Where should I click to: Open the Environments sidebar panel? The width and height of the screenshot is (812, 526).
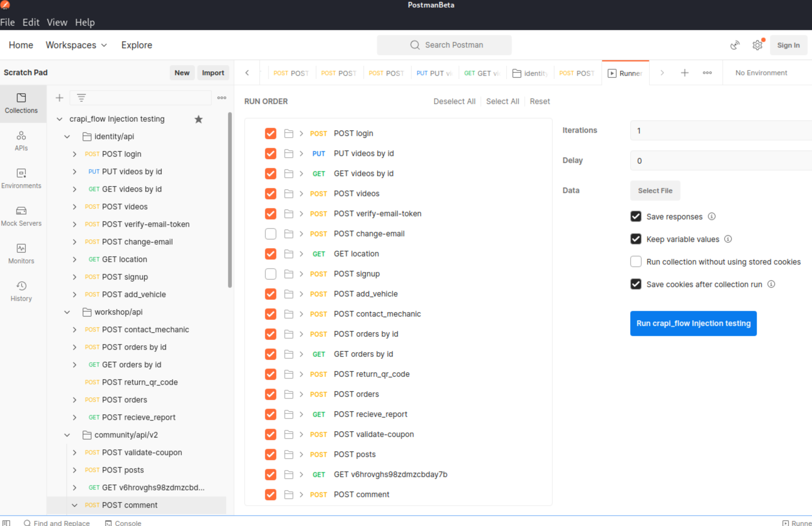pyautogui.click(x=21, y=178)
